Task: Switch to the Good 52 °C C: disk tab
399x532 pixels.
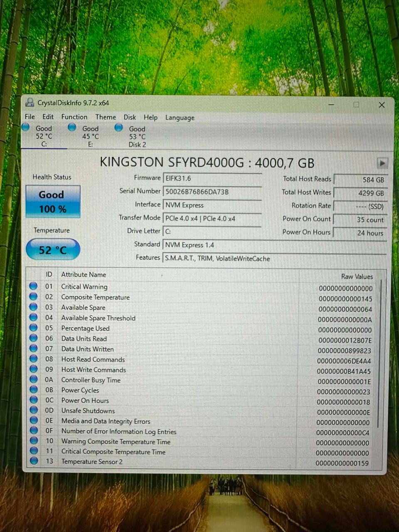Action: 43,136
